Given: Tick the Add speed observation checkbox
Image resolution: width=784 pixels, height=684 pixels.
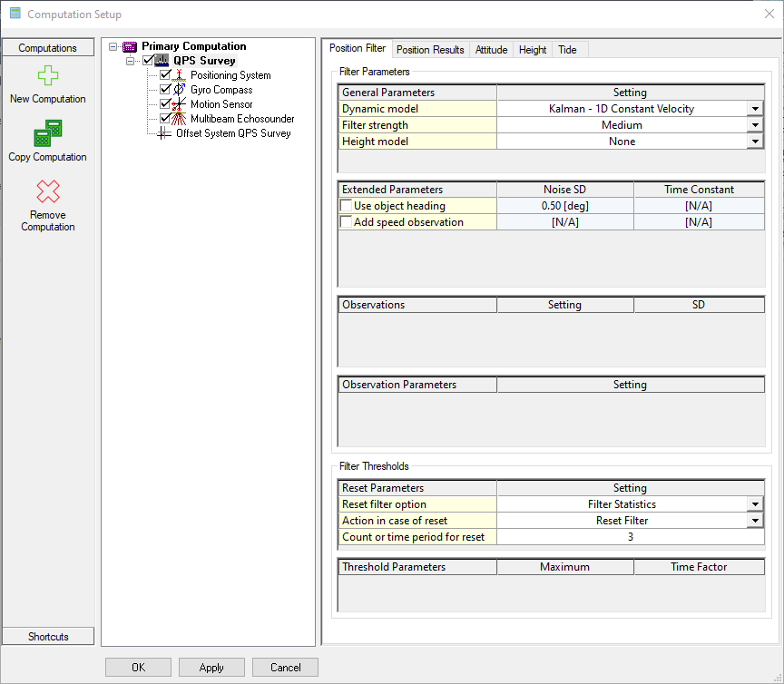Looking at the screenshot, I should pos(346,222).
